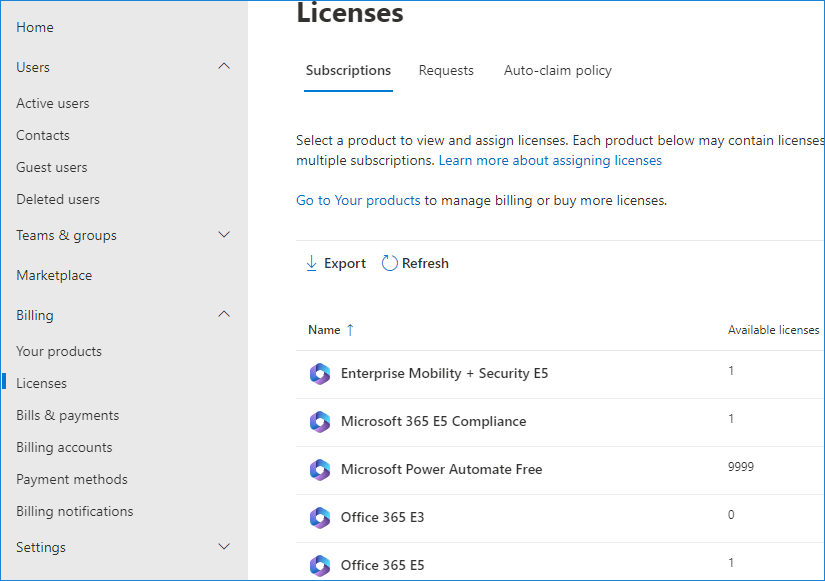Expand the Teams & groups section
The width and height of the screenshot is (825, 581).
click(224, 235)
